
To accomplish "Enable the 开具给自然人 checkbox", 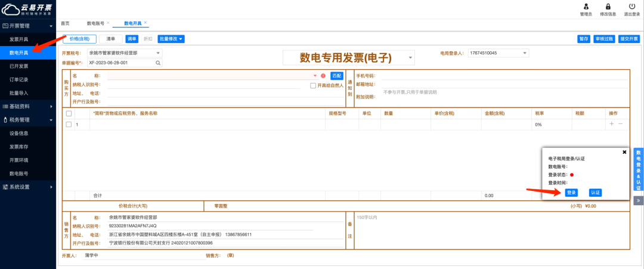I will [x=314, y=85].
